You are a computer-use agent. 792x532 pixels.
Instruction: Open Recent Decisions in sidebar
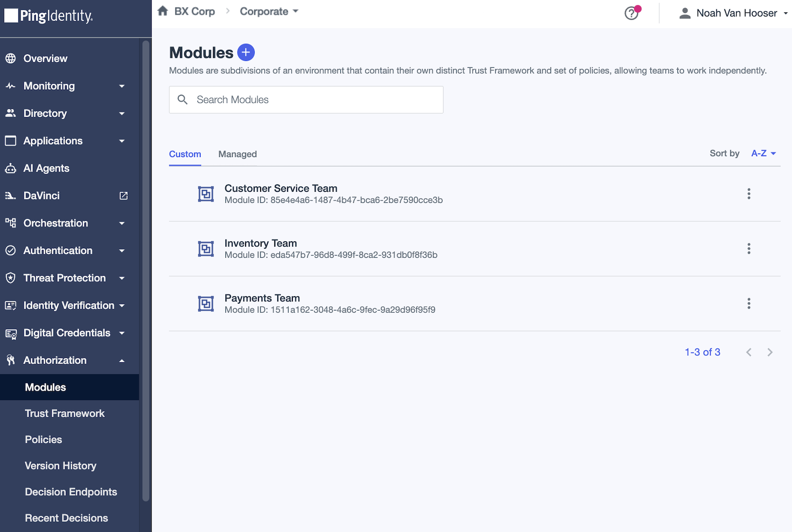click(x=70, y=518)
